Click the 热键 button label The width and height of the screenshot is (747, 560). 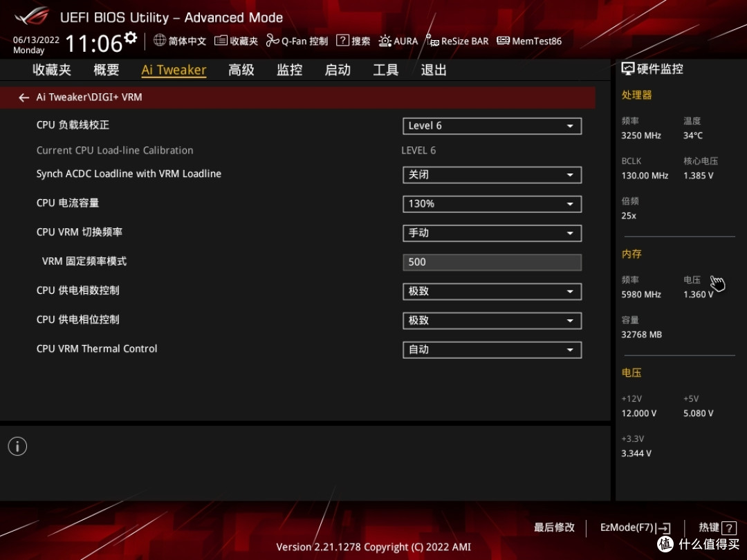pos(709,528)
